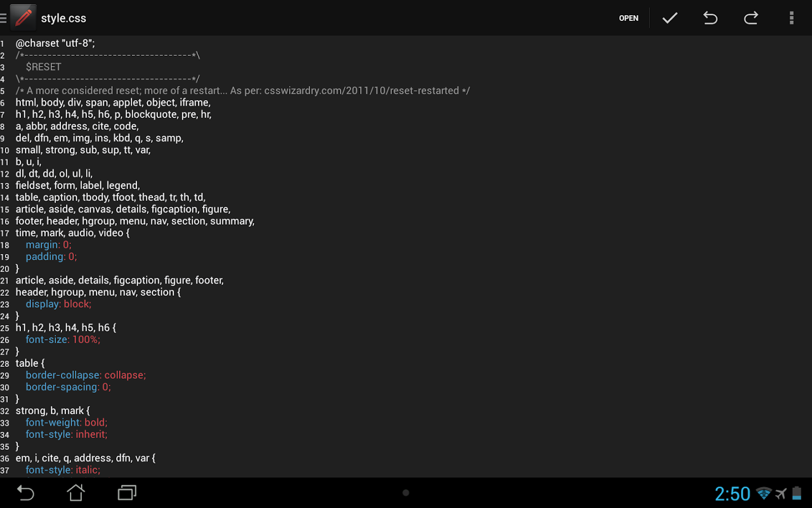Click the fieldset, form, label, legend line
812x508 pixels.
tap(78, 185)
